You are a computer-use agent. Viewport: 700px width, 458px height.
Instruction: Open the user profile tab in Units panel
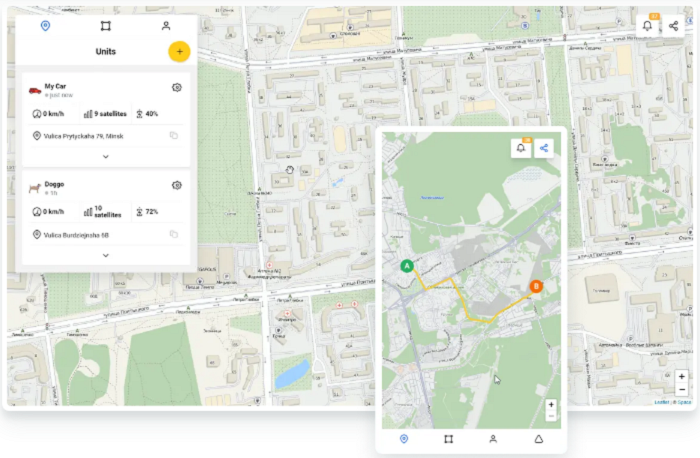[x=166, y=26]
